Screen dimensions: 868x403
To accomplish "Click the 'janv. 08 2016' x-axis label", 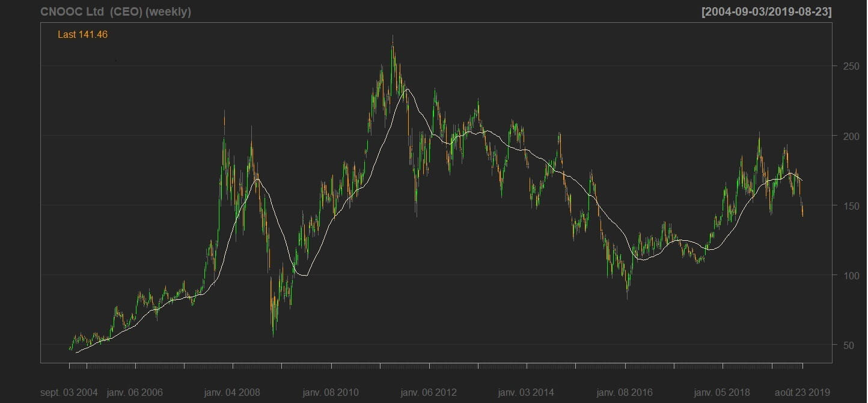I will tap(625, 393).
